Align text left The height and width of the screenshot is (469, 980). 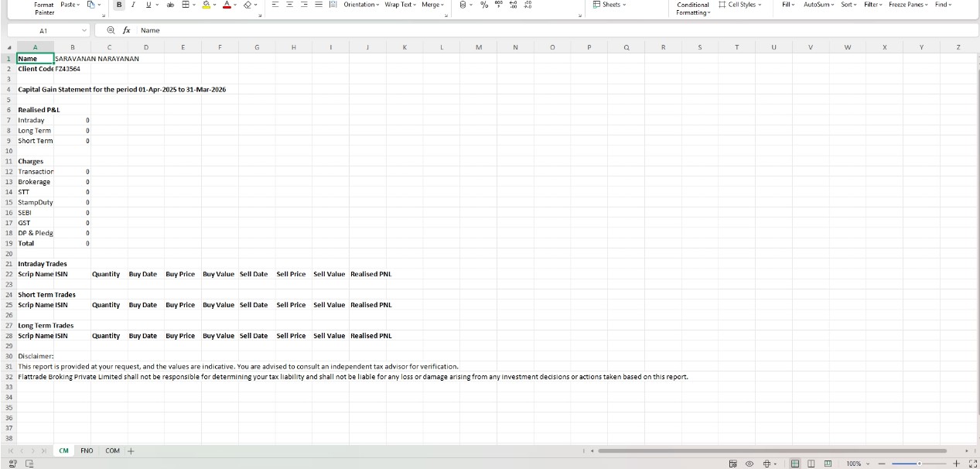[275, 5]
